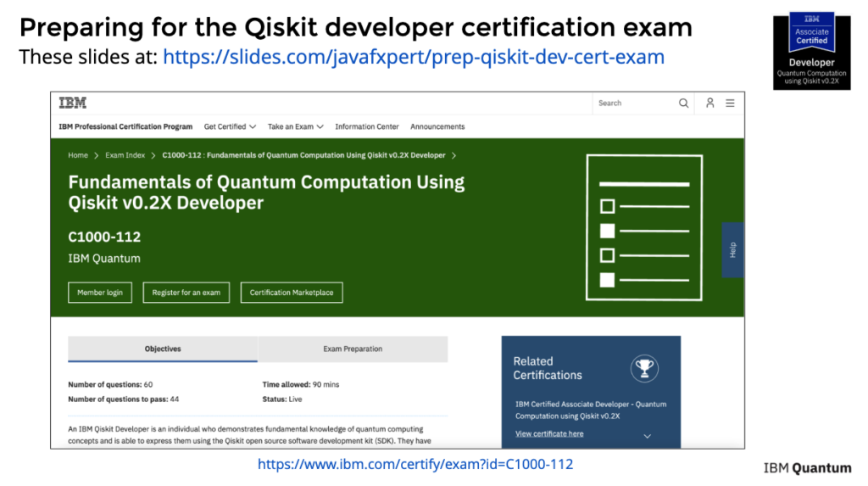Viewport: 868px width, 486px height.
Task: Click the 'C1000-112' exam code heading
Action: 104,237
